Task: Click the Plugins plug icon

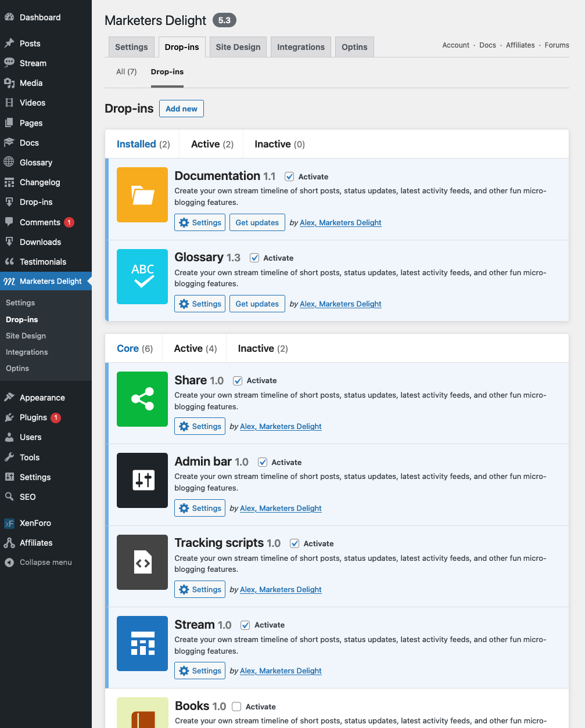Action: (x=9, y=417)
